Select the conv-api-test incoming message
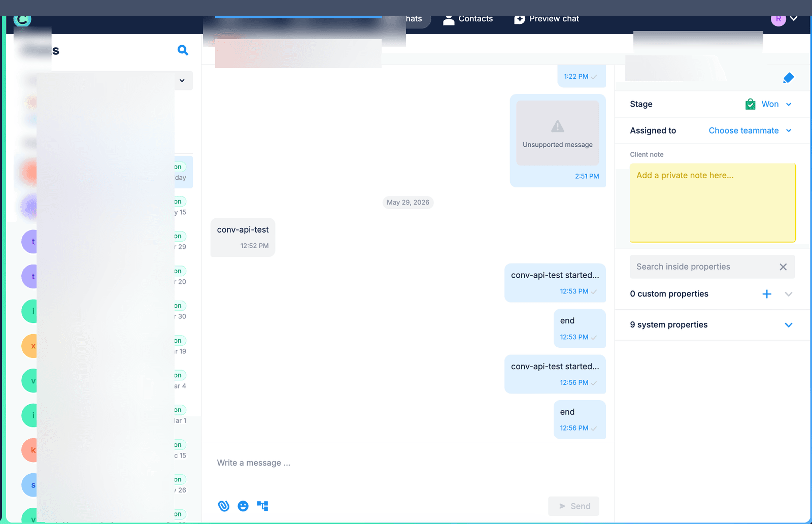The height and width of the screenshot is (524, 812). (x=243, y=238)
